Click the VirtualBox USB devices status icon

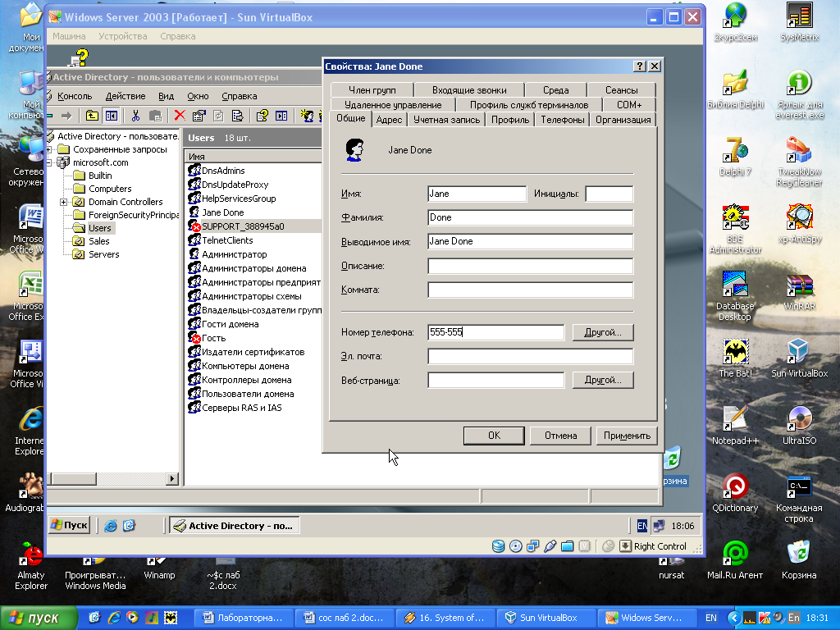click(x=550, y=546)
